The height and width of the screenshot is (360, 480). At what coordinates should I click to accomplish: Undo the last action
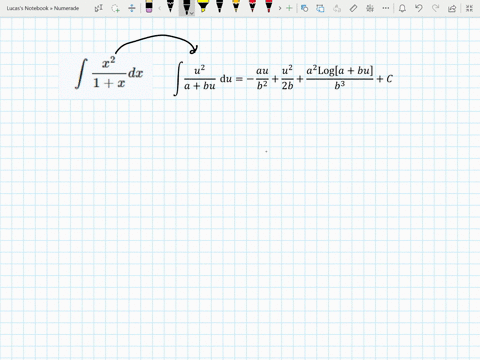coord(419,8)
